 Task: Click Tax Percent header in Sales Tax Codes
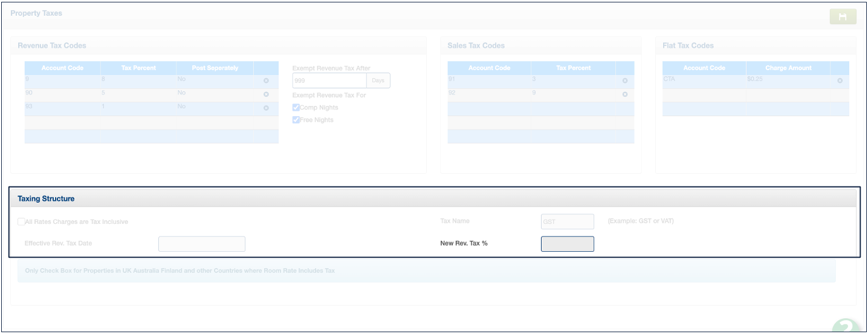[573, 68]
